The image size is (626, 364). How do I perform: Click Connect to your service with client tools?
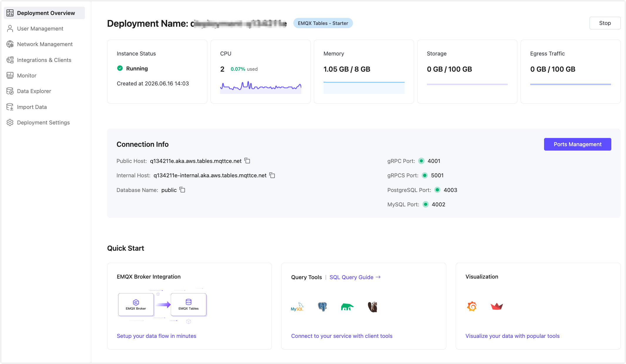pos(342,336)
